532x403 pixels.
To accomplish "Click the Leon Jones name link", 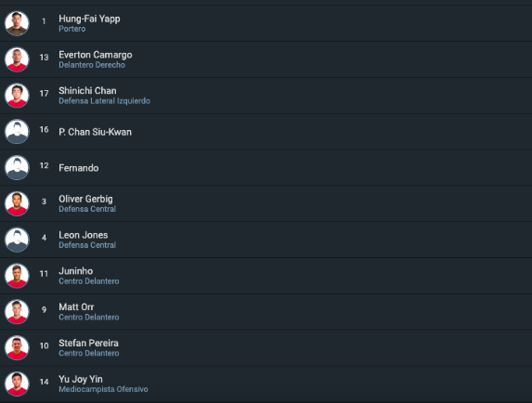I will pyautogui.click(x=84, y=235).
